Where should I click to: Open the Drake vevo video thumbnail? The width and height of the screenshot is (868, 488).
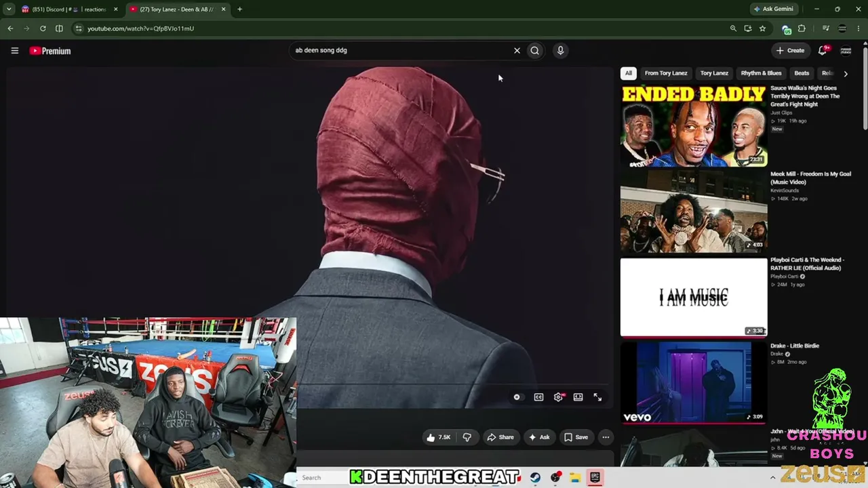[694, 383]
